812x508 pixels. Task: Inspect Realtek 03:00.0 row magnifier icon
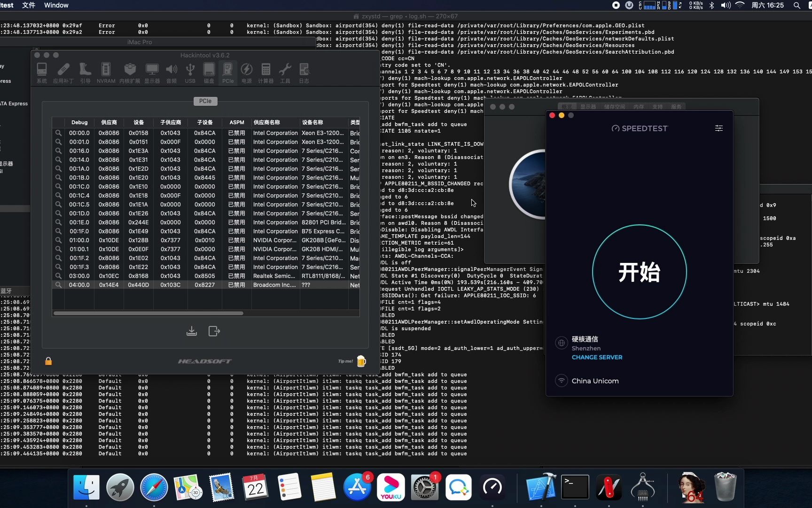(x=58, y=276)
